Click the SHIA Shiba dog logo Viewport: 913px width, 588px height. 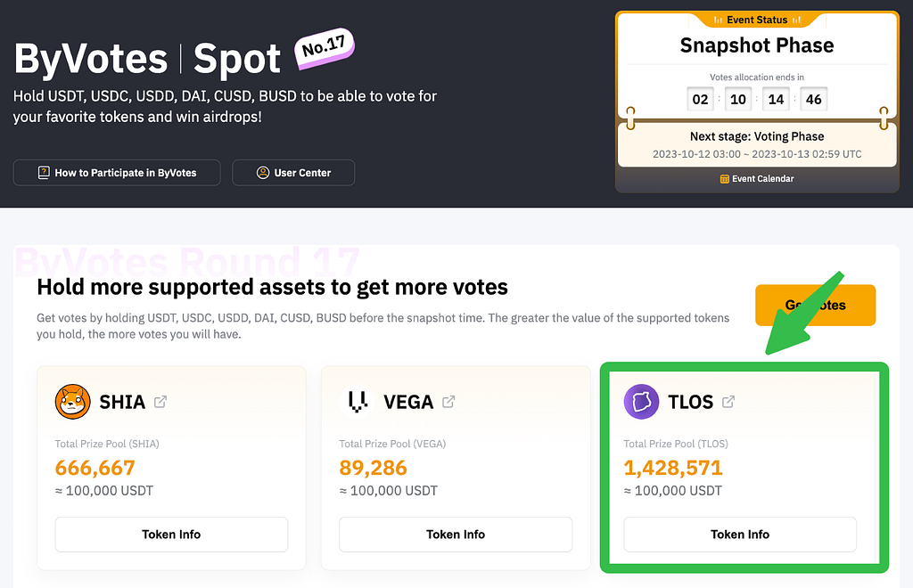point(73,402)
